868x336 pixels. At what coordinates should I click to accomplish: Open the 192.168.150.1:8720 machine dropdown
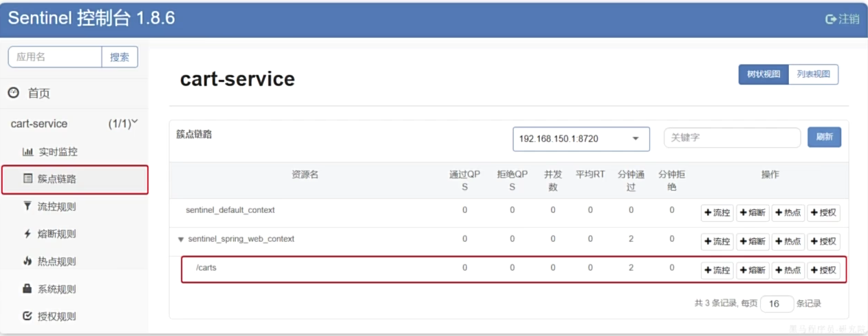581,138
